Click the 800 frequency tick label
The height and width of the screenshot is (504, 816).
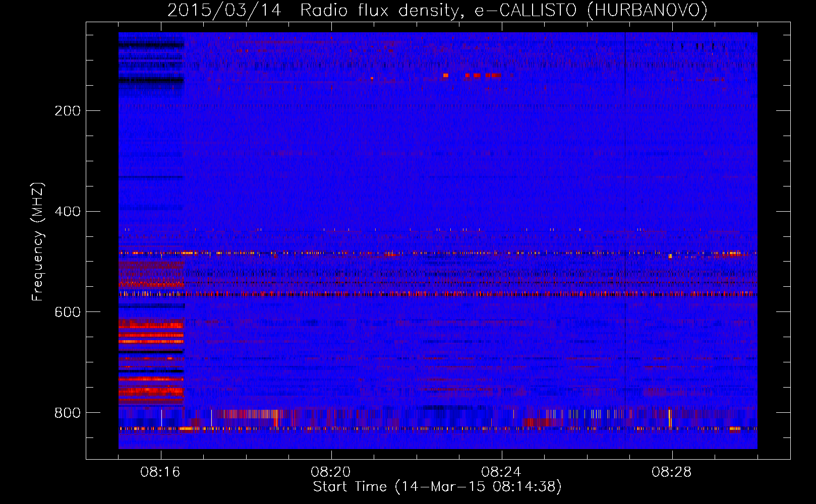68,413
